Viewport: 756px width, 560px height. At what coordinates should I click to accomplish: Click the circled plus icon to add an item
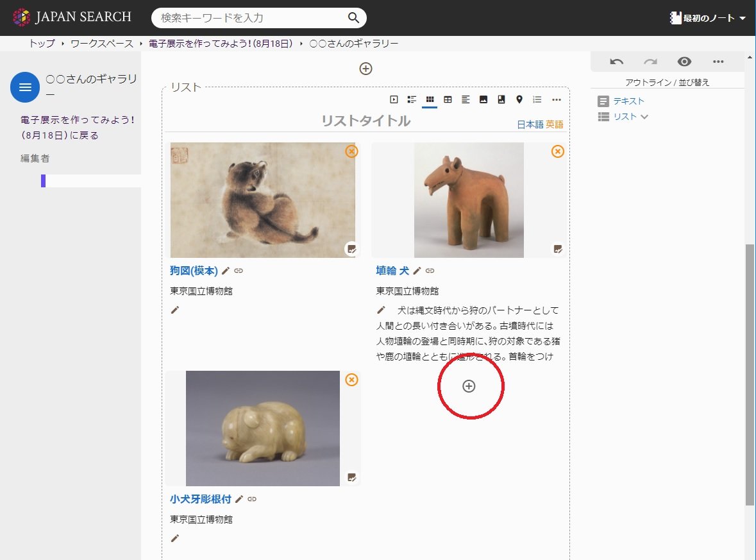(x=469, y=386)
